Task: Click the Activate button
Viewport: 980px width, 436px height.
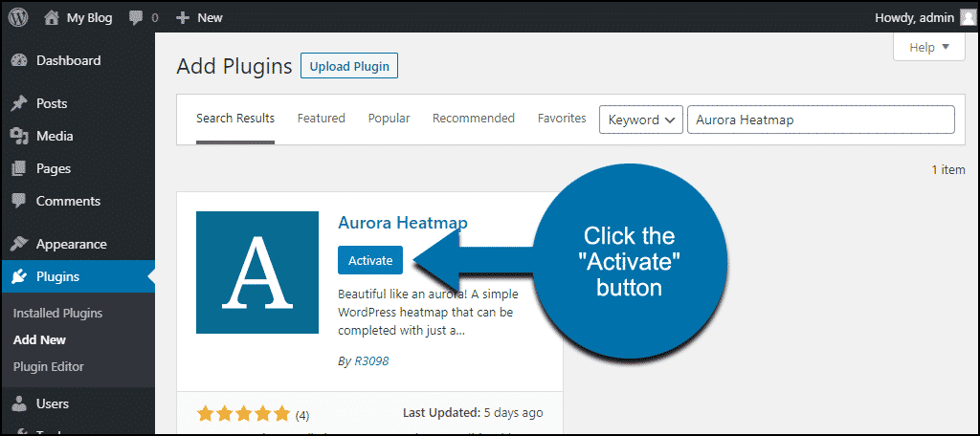Action: click(x=370, y=260)
